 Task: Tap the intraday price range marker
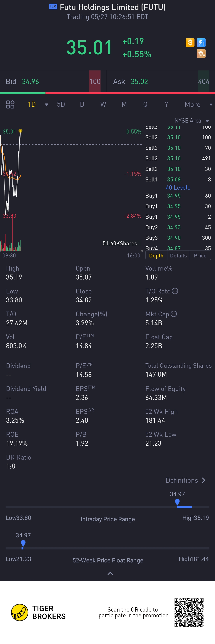pos(177,502)
